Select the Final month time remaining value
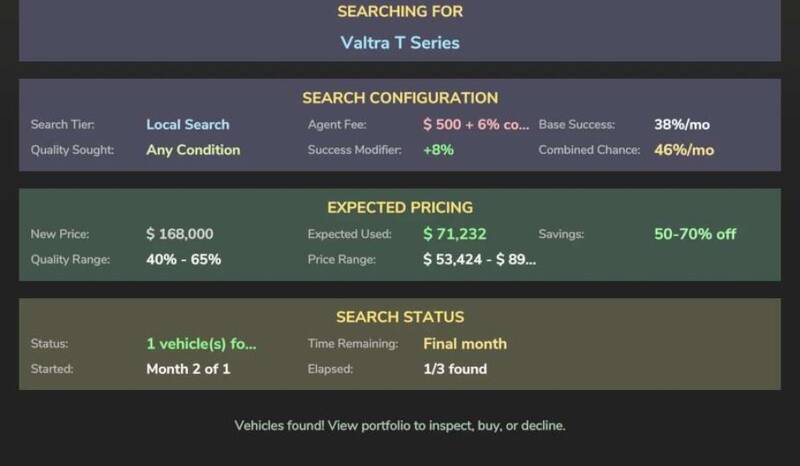 tap(464, 344)
